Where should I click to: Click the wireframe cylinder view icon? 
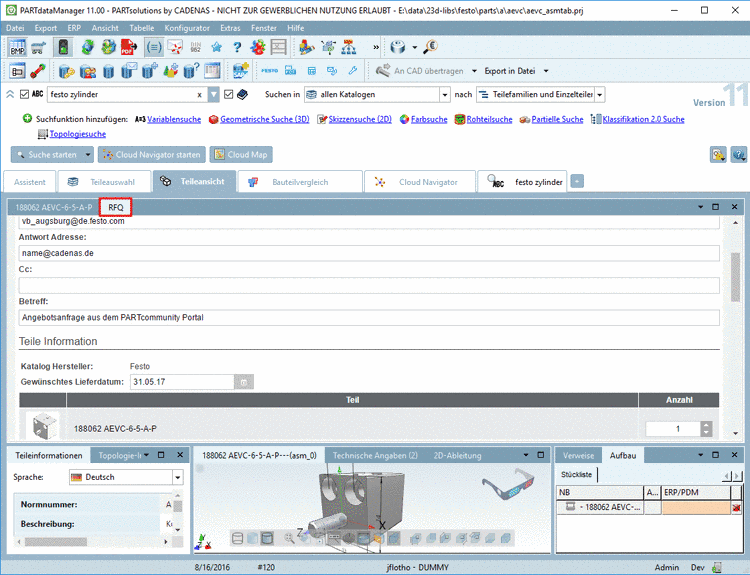click(237, 538)
